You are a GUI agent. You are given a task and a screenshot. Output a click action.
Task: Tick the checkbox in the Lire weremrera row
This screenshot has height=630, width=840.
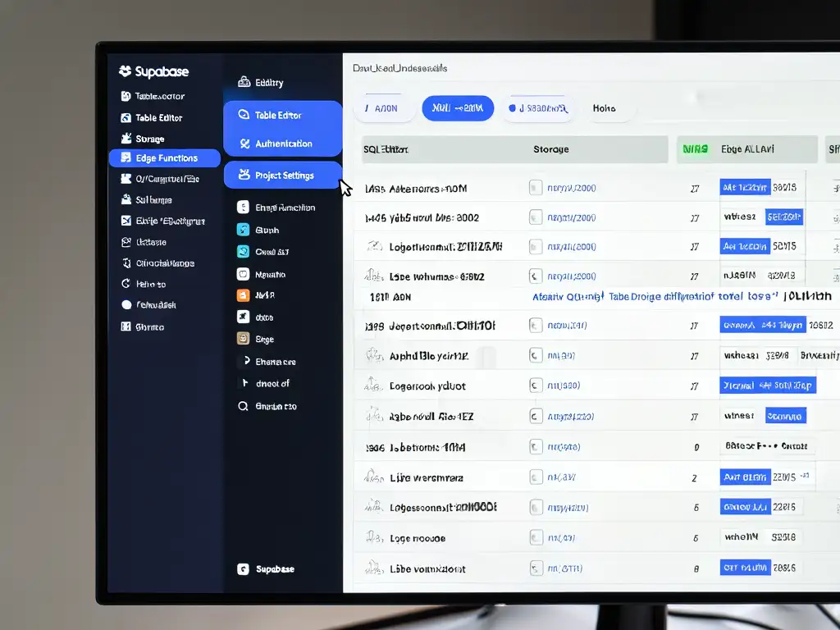pos(536,477)
